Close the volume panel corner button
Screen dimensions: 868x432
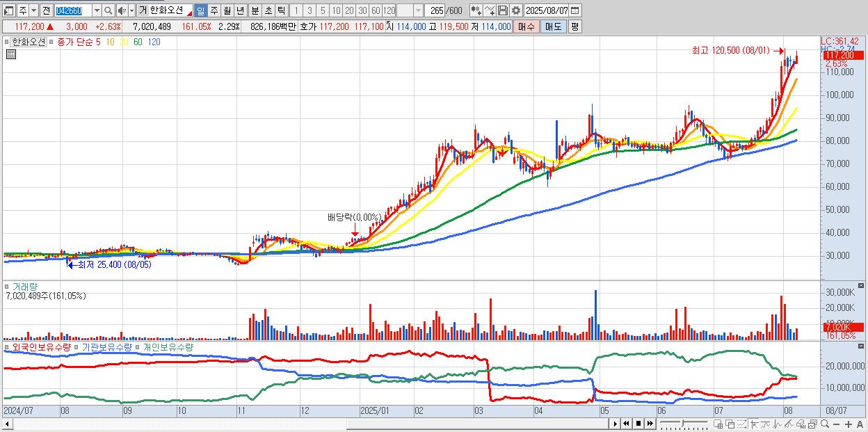(x=862, y=285)
